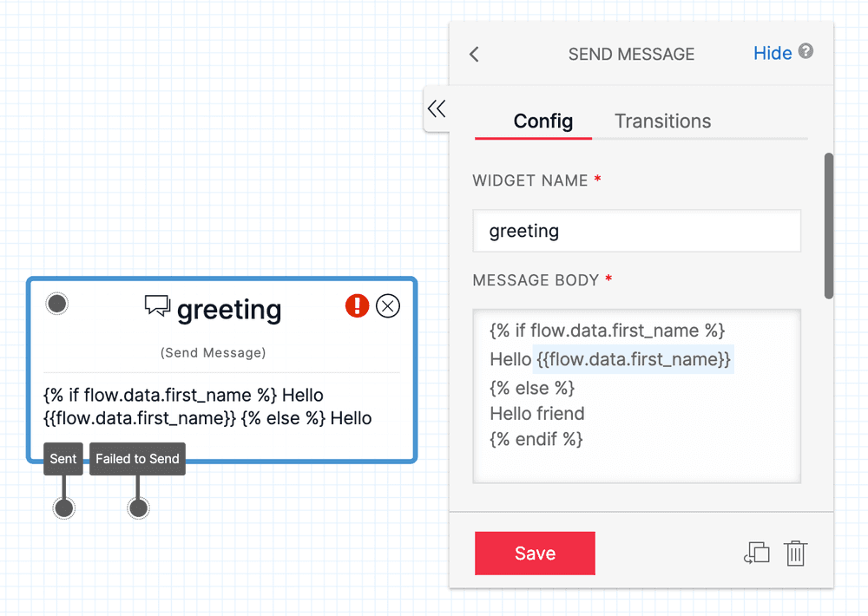Collapse the inspector with the double-chevron tab
The image size is (868, 616).
coord(437,108)
